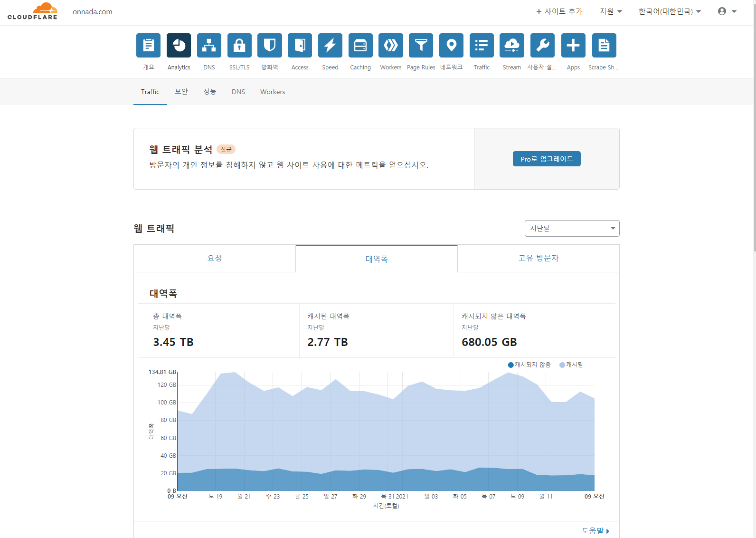The image size is (756, 538).
Task: Open the Speed lightning bolt icon
Action: click(x=330, y=46)
